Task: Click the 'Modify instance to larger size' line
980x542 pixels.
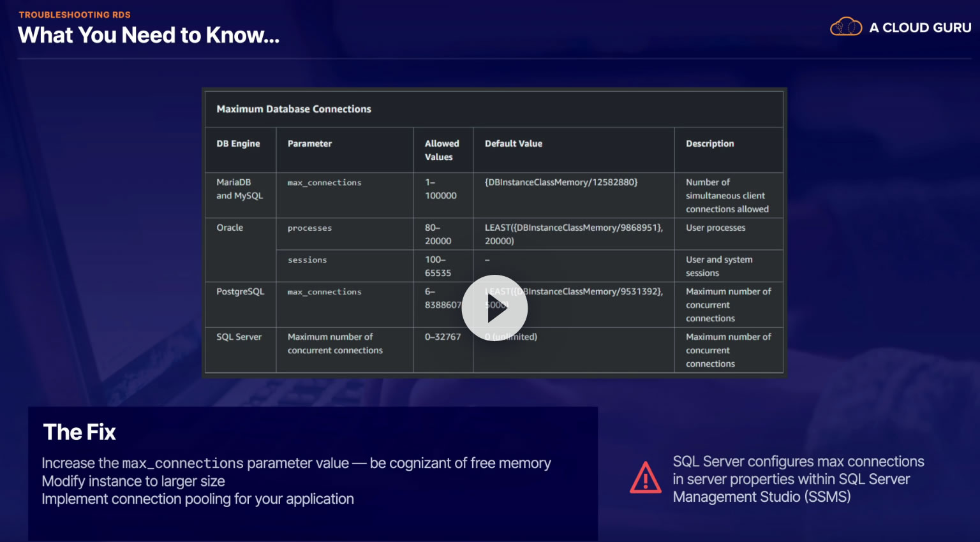Action: click(133, 481)
